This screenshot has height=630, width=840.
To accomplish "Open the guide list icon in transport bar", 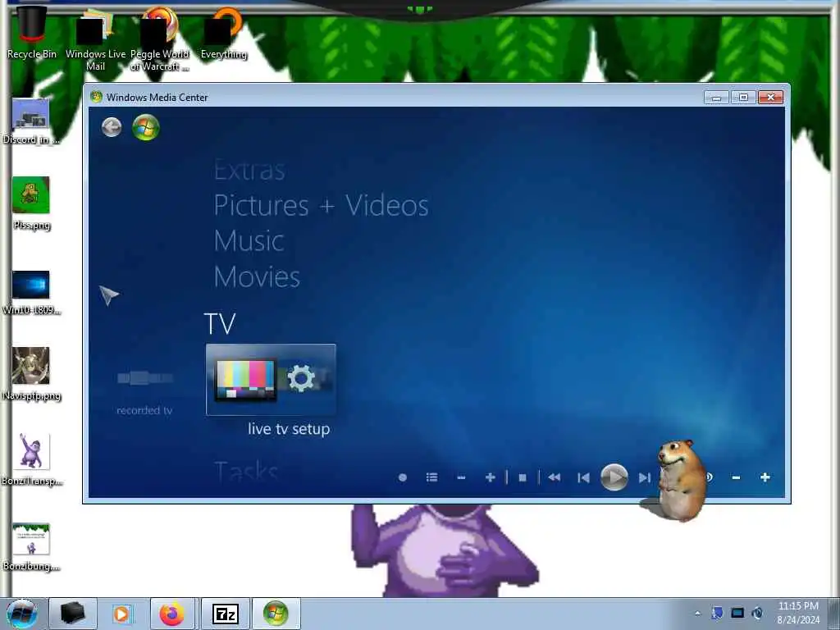I will click(x=431, y=477).
